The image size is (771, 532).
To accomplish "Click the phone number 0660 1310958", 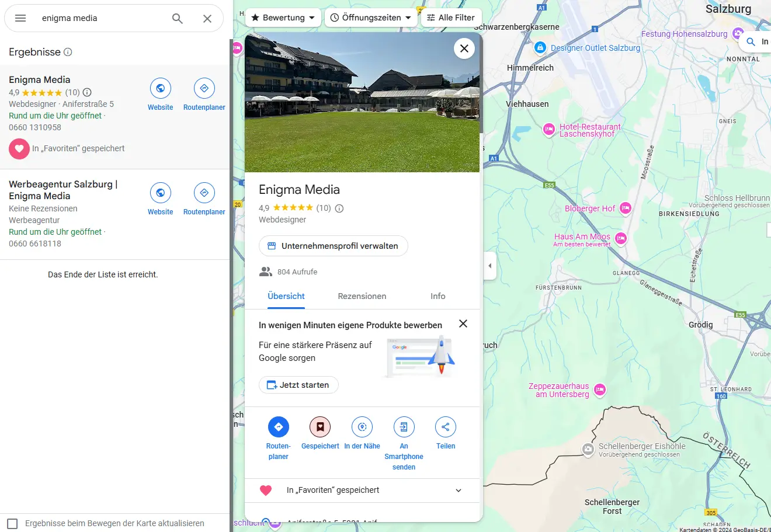I will (x=35, y=127).
